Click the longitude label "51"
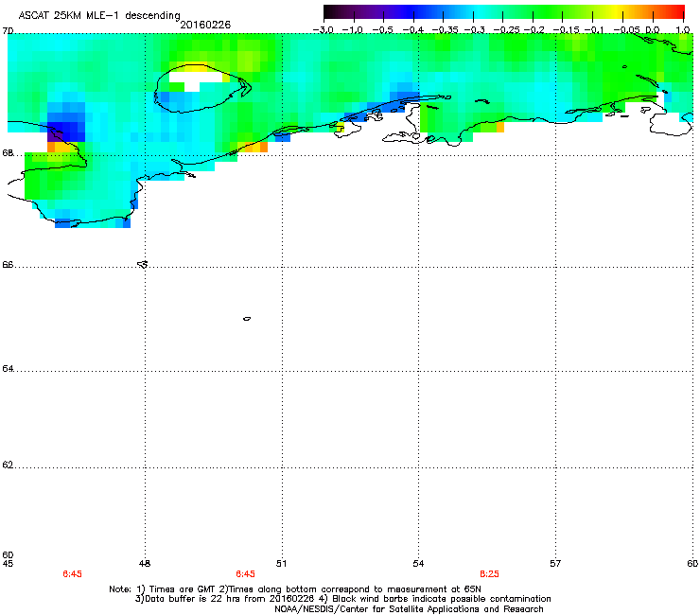This screenshot has width=700, height=615. (x=281, y=564)
